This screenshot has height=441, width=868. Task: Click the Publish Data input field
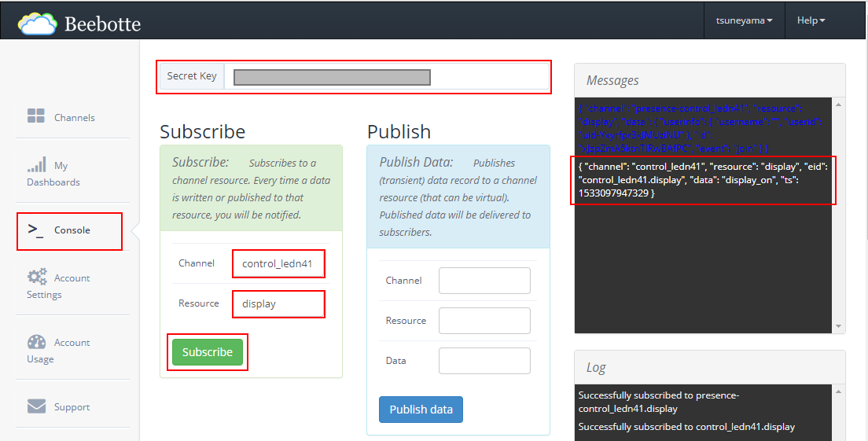coord(484,361)
